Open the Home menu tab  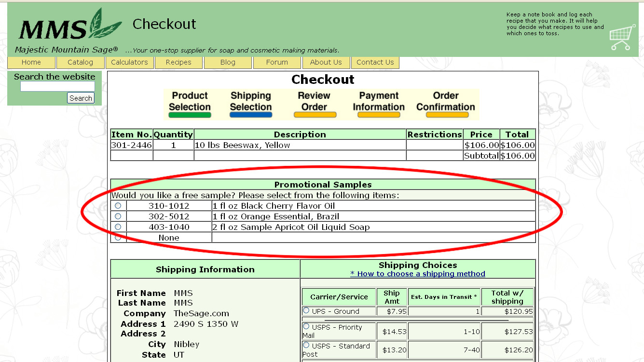coord(31,63)
